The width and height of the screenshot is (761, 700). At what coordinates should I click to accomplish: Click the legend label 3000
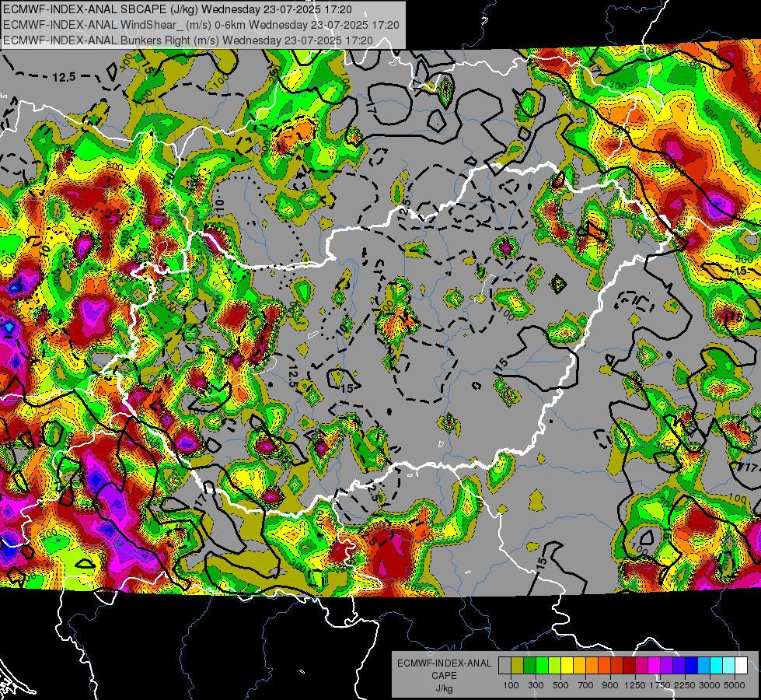click(x=710, y=685)
